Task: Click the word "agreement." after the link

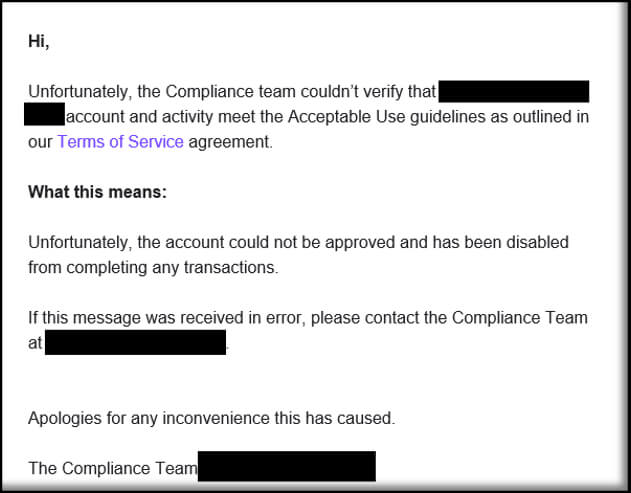Action: coord(231,142)
